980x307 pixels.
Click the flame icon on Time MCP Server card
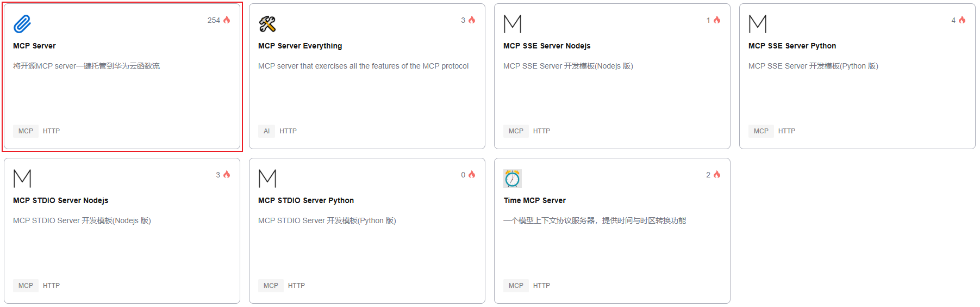717,175
